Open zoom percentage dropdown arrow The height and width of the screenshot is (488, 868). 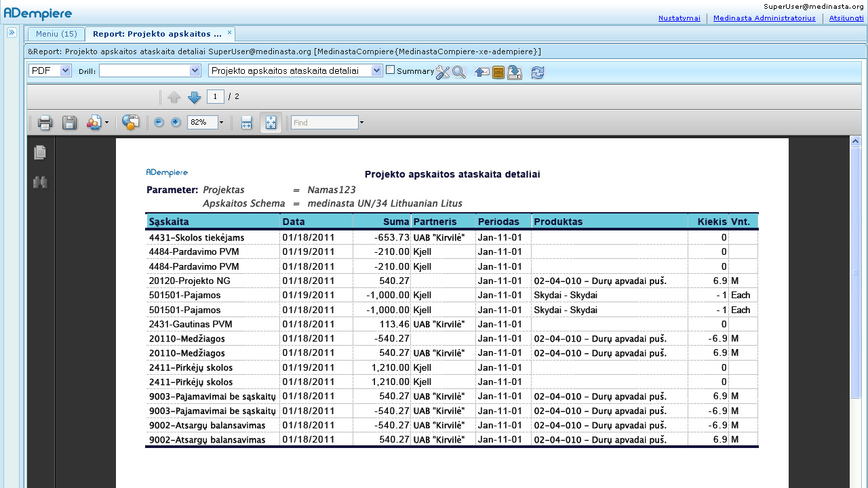pos(221,123)
